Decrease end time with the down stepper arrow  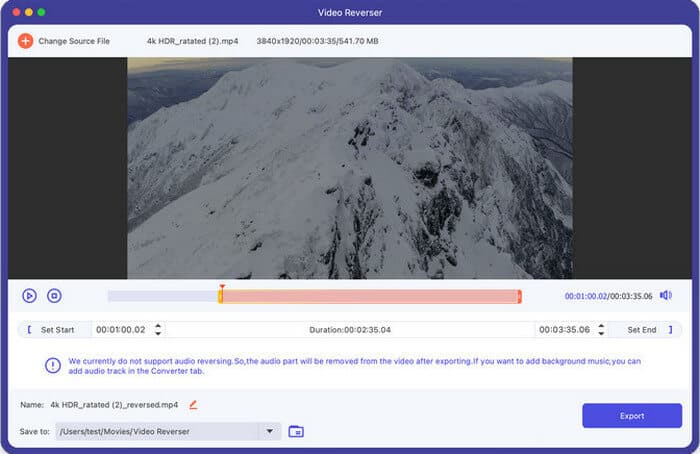tap(601, 333)
